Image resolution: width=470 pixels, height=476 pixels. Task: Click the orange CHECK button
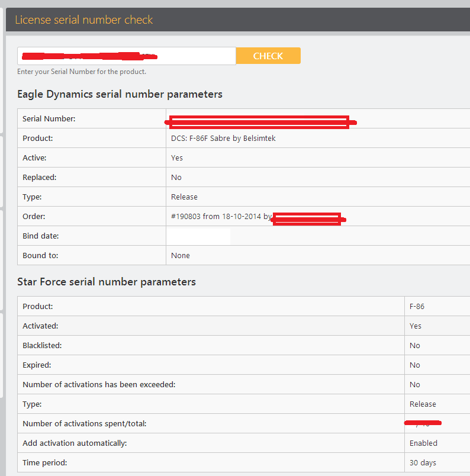(x=268, y=56)
